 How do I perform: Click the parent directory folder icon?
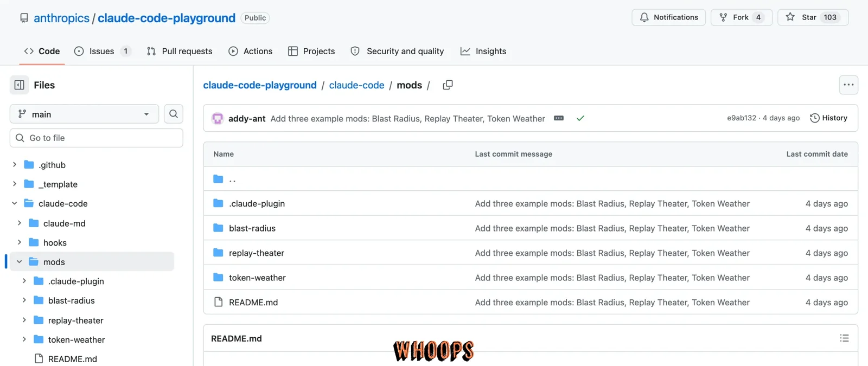pyautogui.click(x=218, y=179)
